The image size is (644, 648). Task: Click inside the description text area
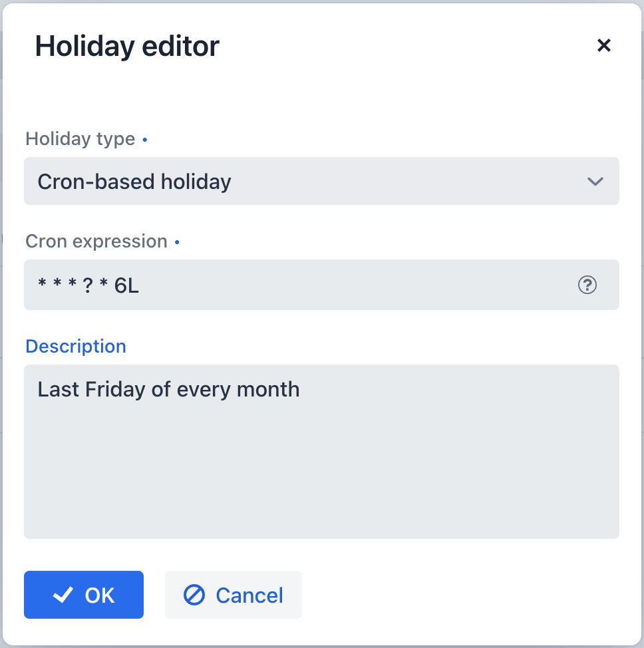pyautogui.click(x=321, y=451)
